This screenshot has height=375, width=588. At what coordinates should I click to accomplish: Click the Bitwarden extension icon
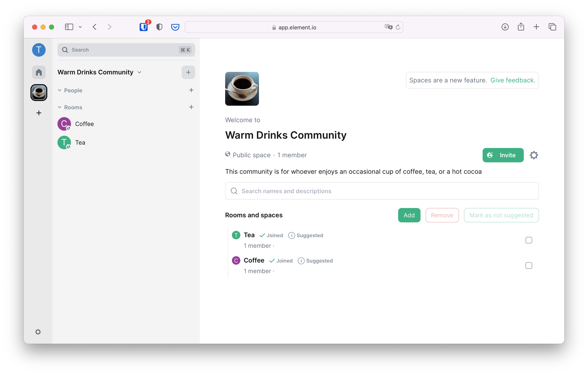tap(144, 27)
